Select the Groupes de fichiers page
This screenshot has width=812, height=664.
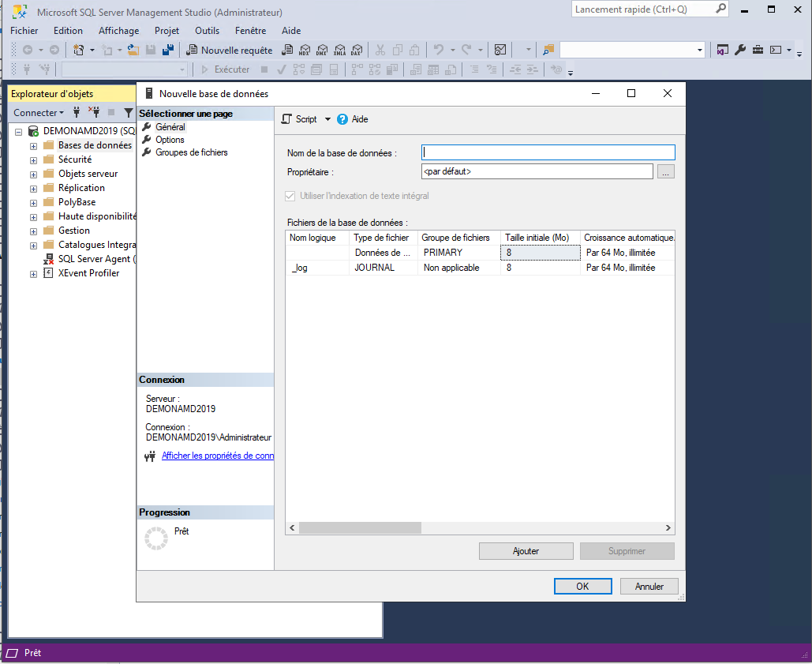tap(191, 152)
